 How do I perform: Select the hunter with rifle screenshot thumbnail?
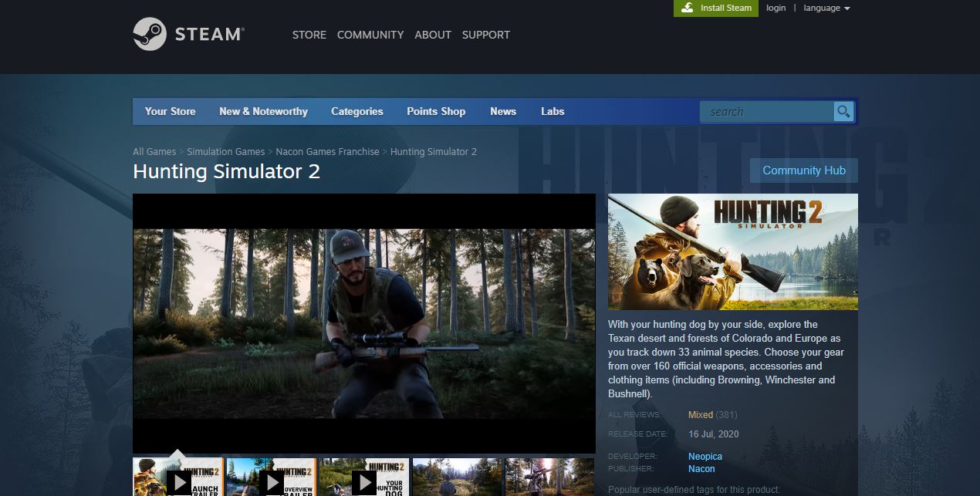549,477
